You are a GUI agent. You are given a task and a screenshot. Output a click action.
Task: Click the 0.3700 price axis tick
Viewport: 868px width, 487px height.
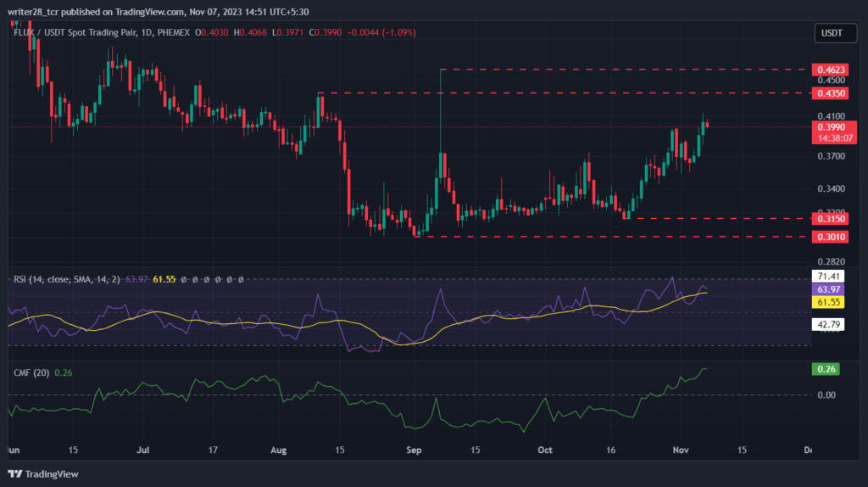click(832, 157)
